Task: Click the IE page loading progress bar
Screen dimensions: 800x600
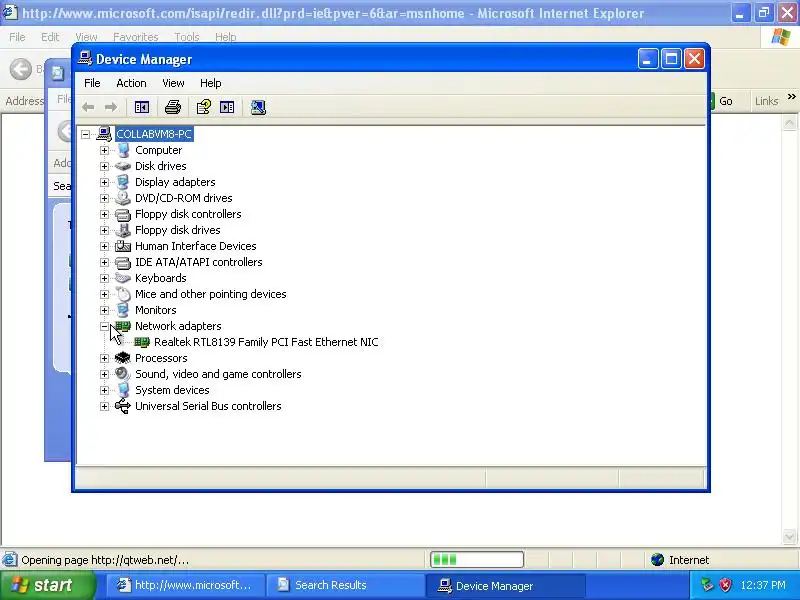Action: pos(477,560)
